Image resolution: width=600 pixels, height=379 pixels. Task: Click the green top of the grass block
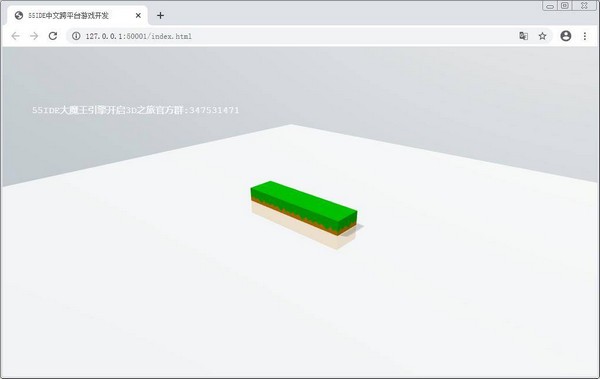pyautogui.click(x=304, y=201)
